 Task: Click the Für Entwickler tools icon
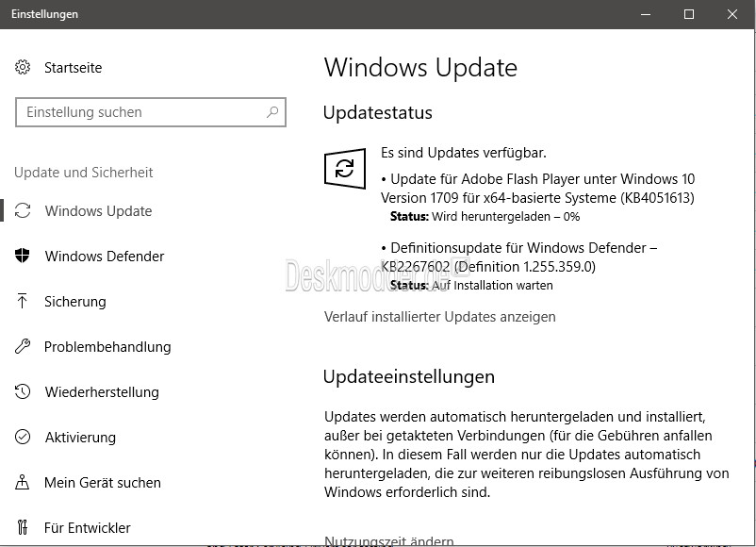coord(23,528)
